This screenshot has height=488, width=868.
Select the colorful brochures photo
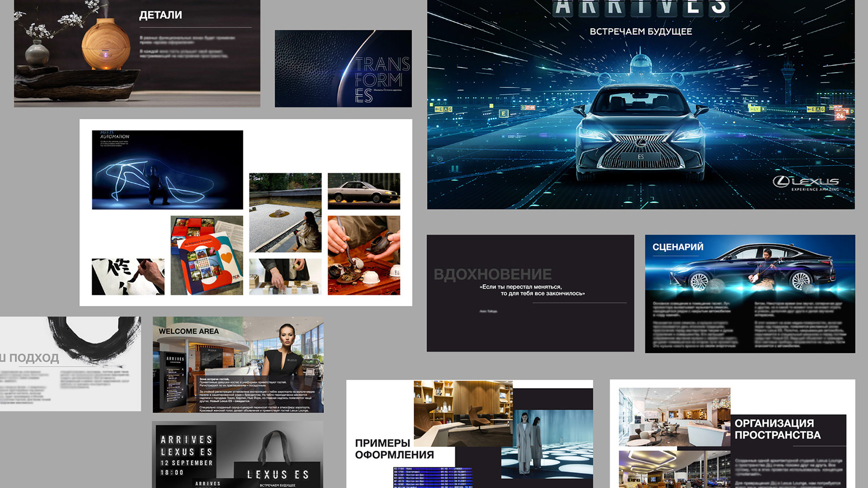click(207, 255)
